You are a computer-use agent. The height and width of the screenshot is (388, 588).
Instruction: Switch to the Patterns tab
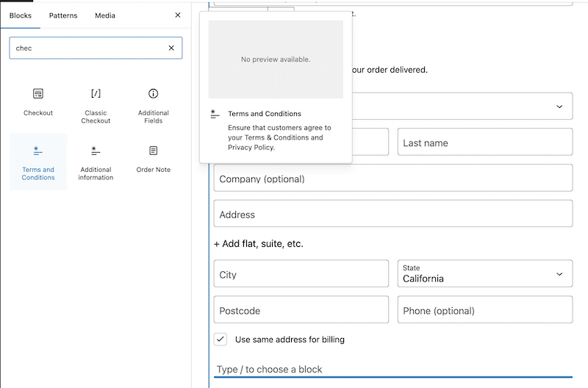click(63, 15)
